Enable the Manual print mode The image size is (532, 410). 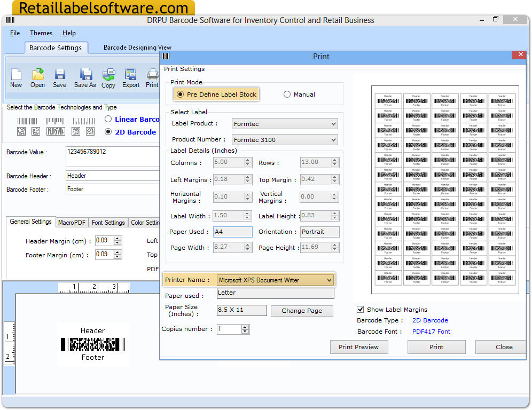pos(287,94)
